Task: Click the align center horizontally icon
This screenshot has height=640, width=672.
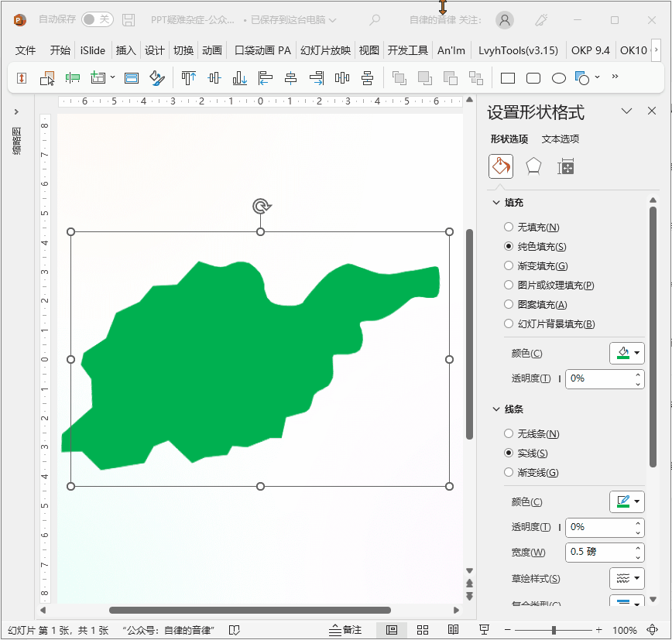Action: pyautogui.click(x=290, y=78)
